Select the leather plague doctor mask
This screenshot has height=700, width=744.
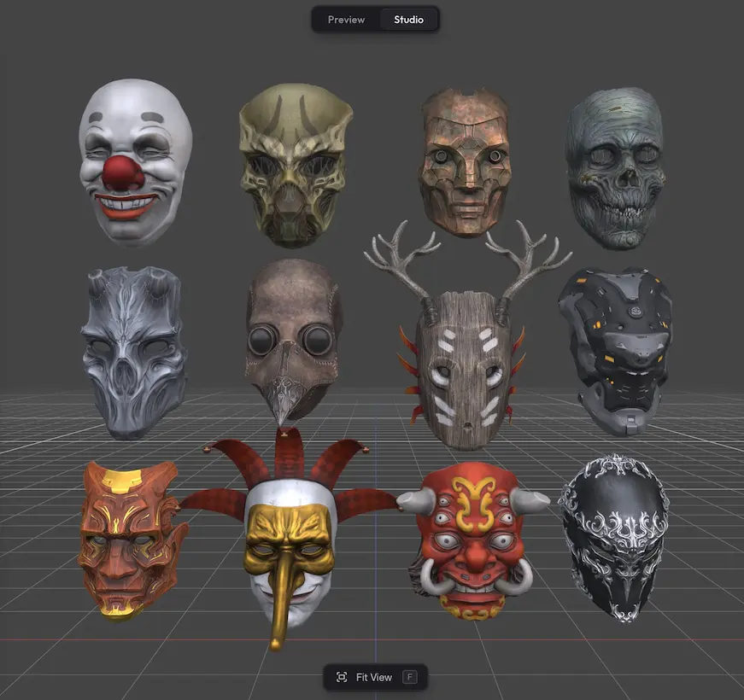click(x=293, y=341)
